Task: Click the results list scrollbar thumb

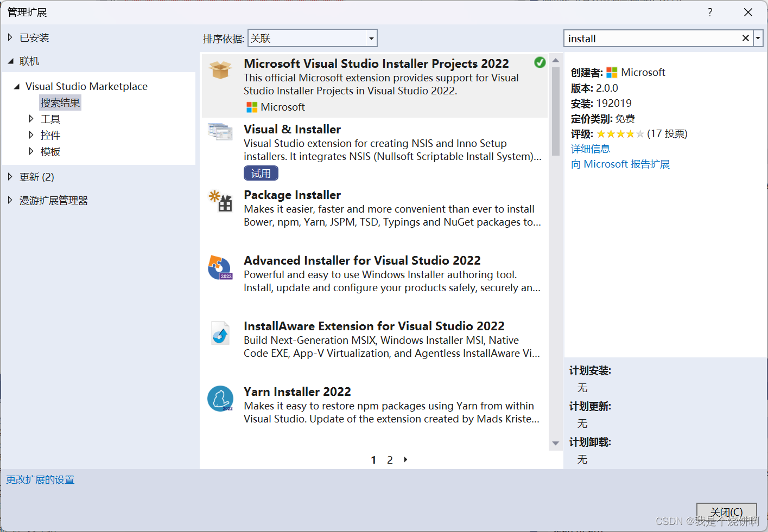Action: tap(555, 111)
